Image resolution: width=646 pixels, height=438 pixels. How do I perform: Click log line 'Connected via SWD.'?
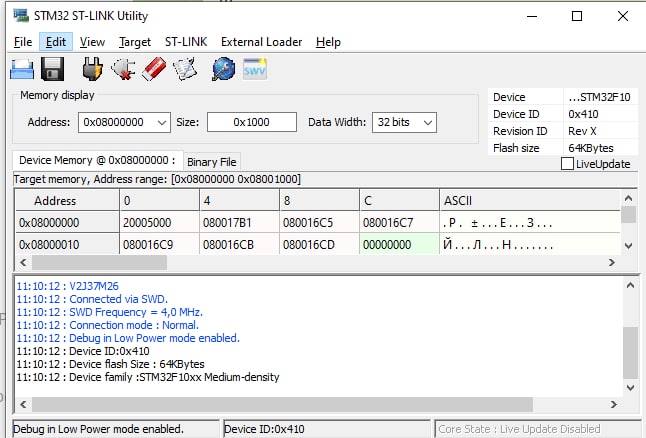pyautogui.click(x=92, y=299)
